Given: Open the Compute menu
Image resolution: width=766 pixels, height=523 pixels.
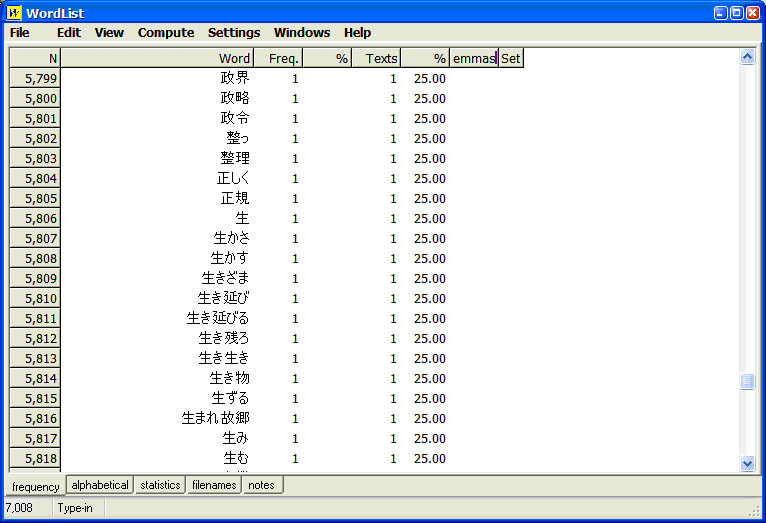Looking at the screenshot, I should point(166,33).
